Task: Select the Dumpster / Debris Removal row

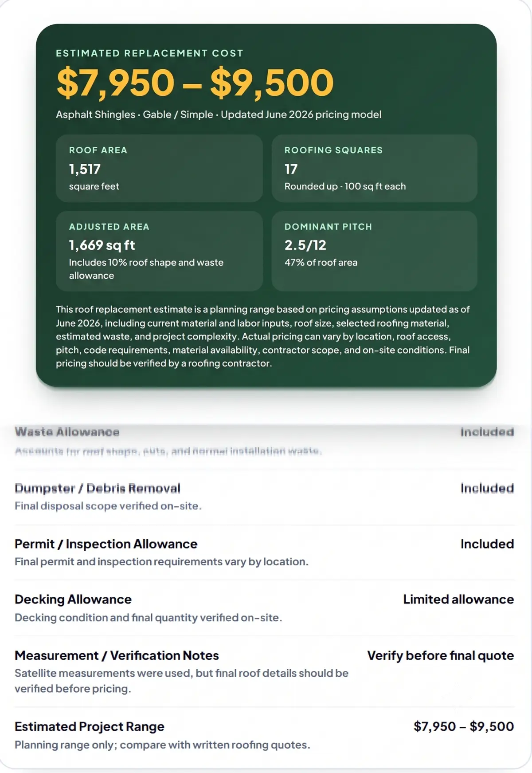Action: [x=264, y=497]
